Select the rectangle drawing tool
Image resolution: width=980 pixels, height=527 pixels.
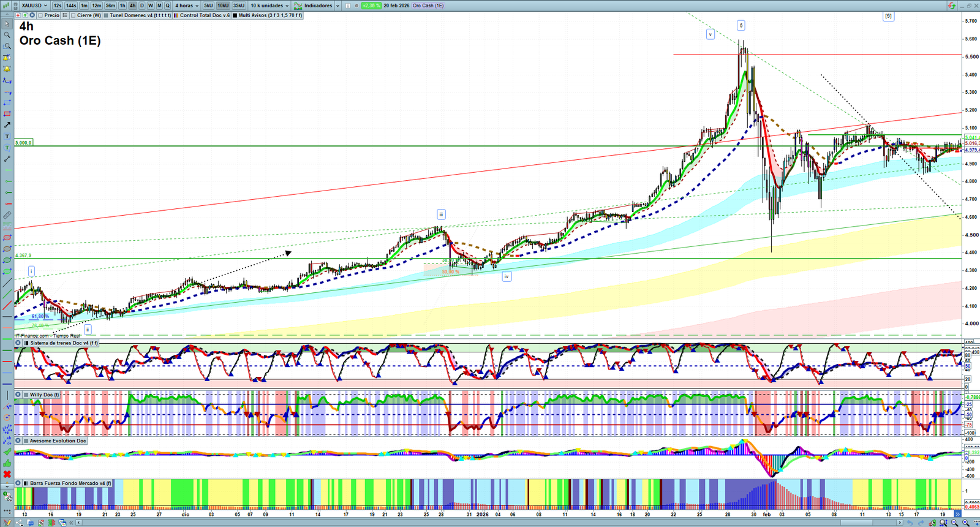pos(7,114)
